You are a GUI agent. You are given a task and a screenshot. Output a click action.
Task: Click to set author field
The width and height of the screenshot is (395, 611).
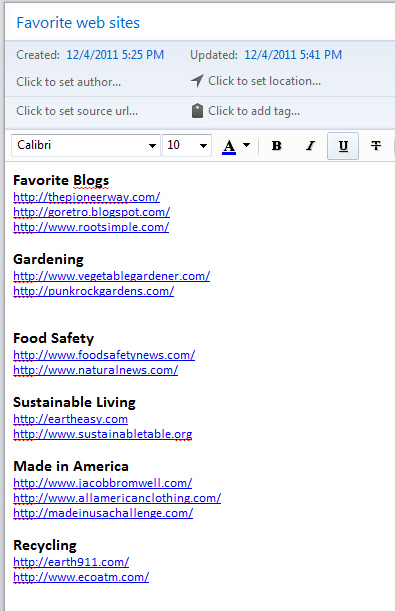[69, 82]
